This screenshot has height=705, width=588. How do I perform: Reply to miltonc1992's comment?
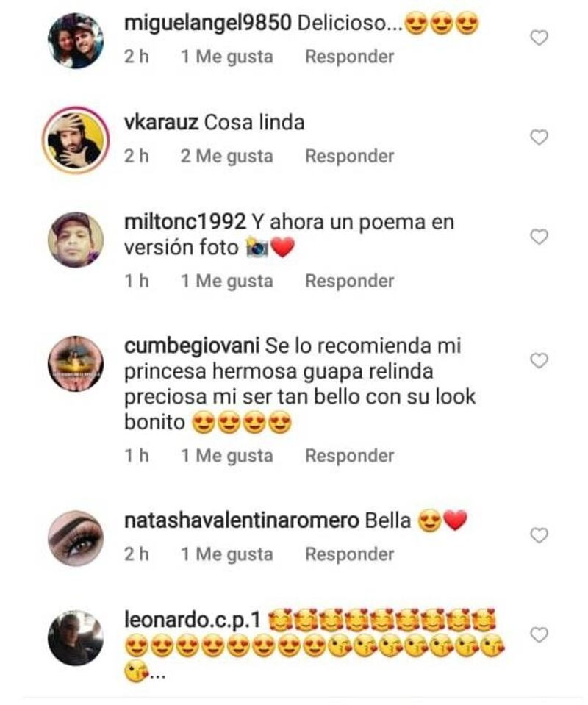[349, 281]
